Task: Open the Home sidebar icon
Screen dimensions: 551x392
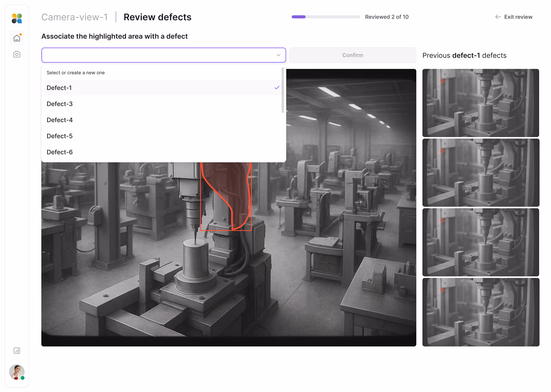Action: click(x=17, y=38)
